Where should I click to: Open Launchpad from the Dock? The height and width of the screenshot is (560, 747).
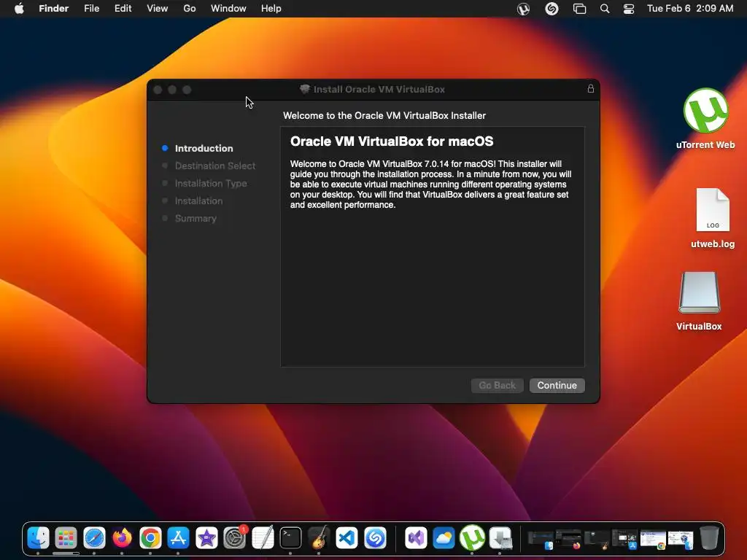66,538
